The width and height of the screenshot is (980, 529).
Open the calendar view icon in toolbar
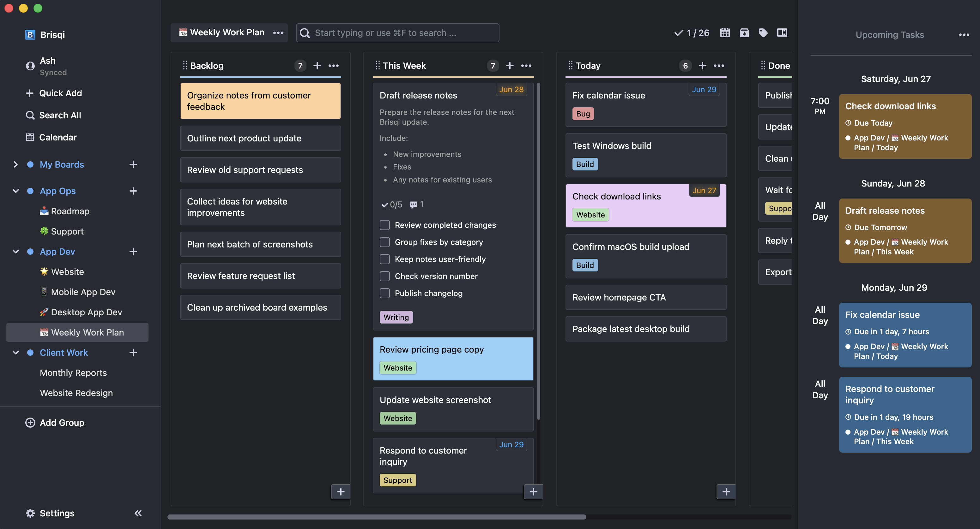click(725, 33)
